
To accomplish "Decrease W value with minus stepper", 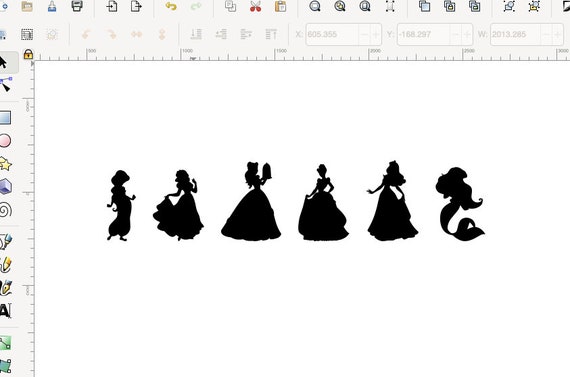I will click(x=546, y=35).
